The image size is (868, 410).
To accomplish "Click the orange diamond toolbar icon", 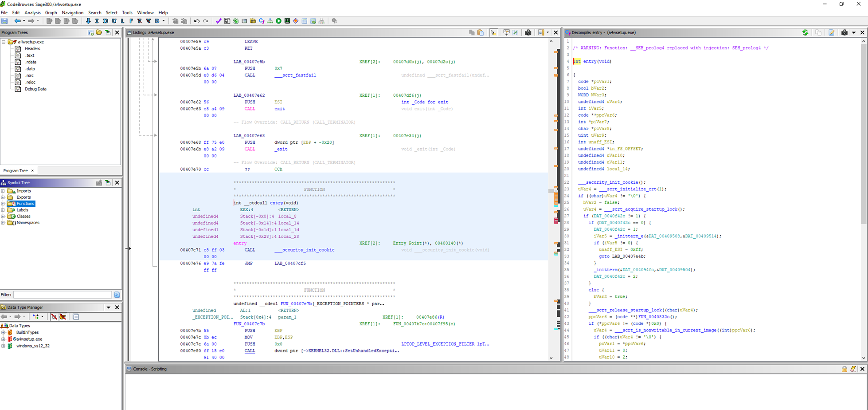I will (296, 21).
